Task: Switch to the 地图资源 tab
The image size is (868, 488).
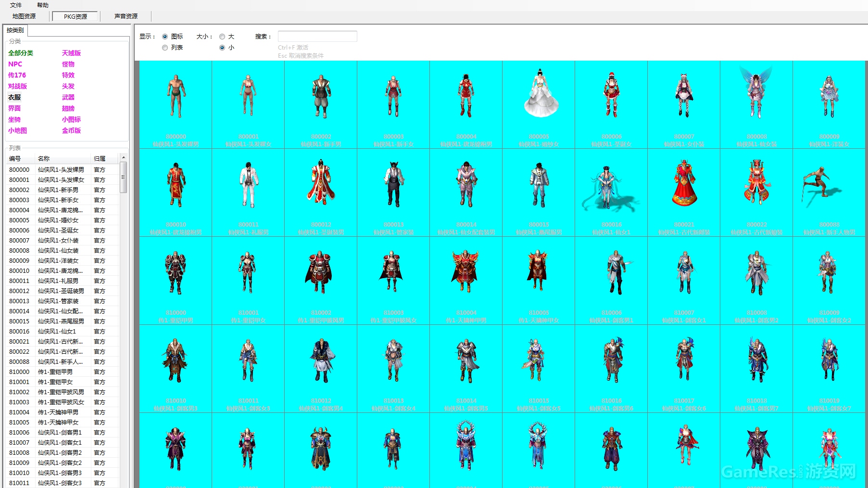Action: (24, 16)
